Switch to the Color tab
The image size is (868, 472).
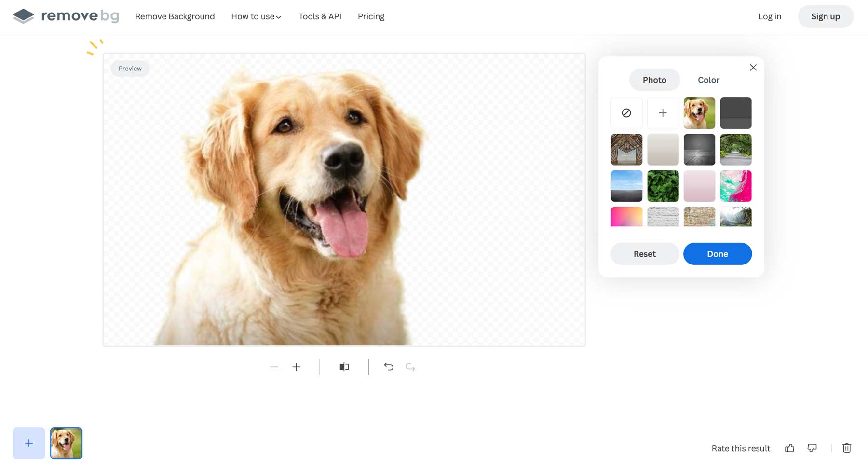(x=708, y=80)
